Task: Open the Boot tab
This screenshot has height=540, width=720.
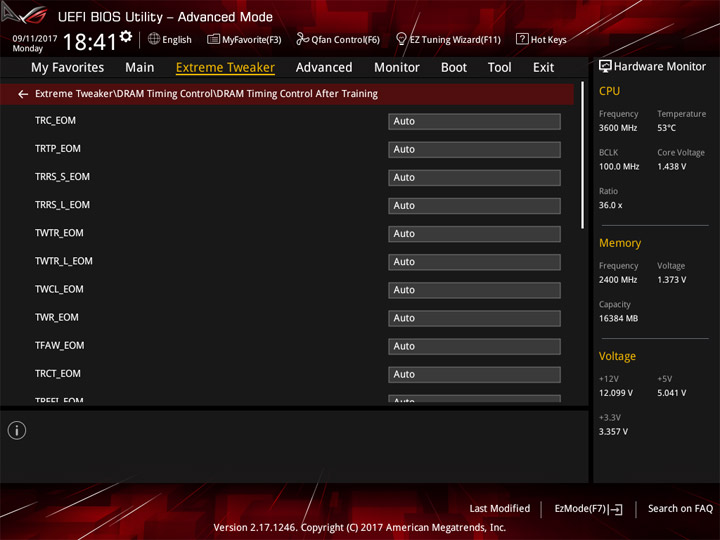Action: pos(454,68)
